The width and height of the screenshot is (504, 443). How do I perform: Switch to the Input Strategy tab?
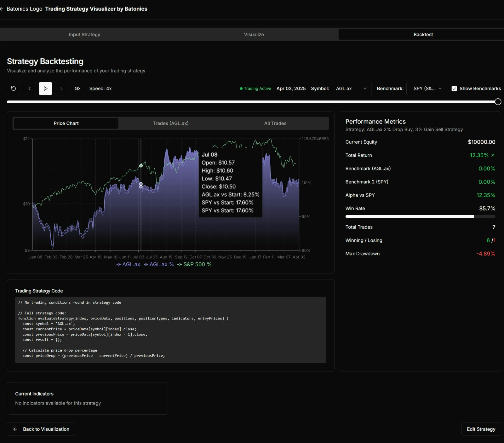pyautogui.click(x=84, y=34)
